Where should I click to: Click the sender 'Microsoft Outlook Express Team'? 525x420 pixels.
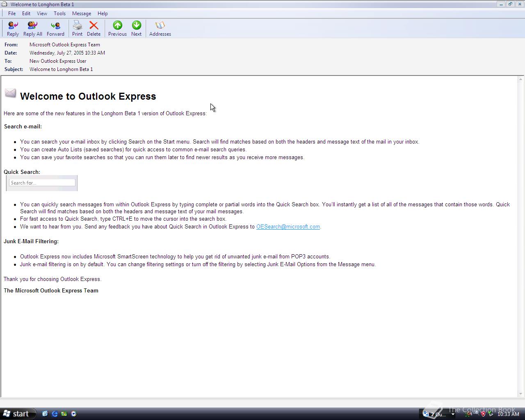(x=65, y=45)
